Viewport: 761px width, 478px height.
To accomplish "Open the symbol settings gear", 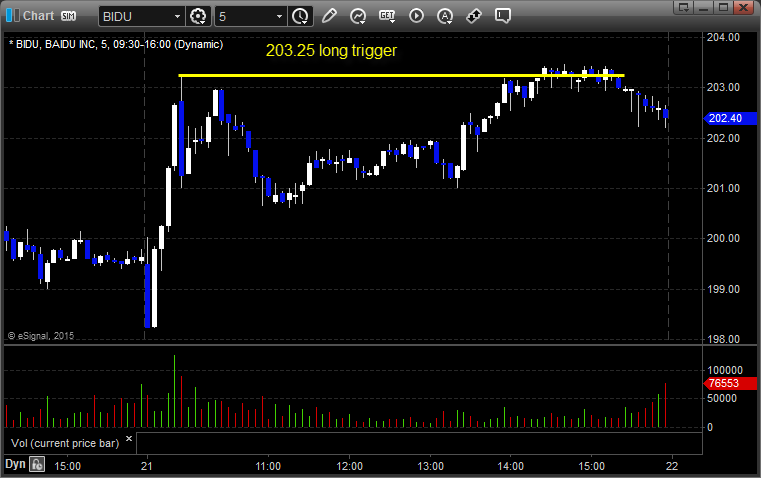I will point(198,16).
